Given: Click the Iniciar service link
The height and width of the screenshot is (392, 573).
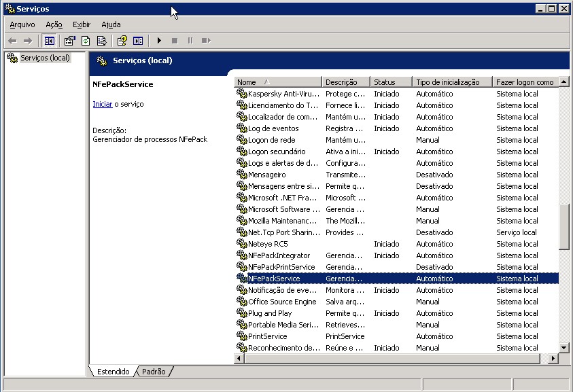Looking at the screenshot, I should click(102, 104).
